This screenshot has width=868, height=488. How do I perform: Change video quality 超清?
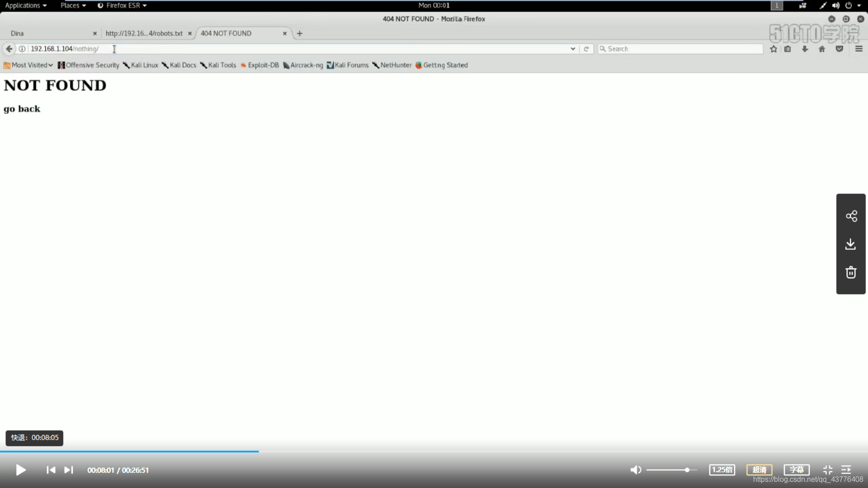pos(759,470)
